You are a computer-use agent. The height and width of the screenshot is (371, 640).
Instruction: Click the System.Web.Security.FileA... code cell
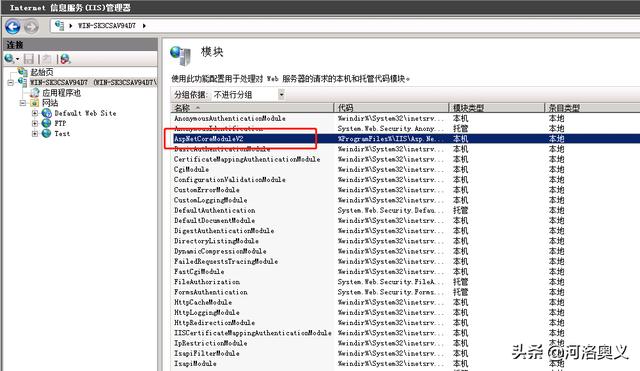coord(390,282)
